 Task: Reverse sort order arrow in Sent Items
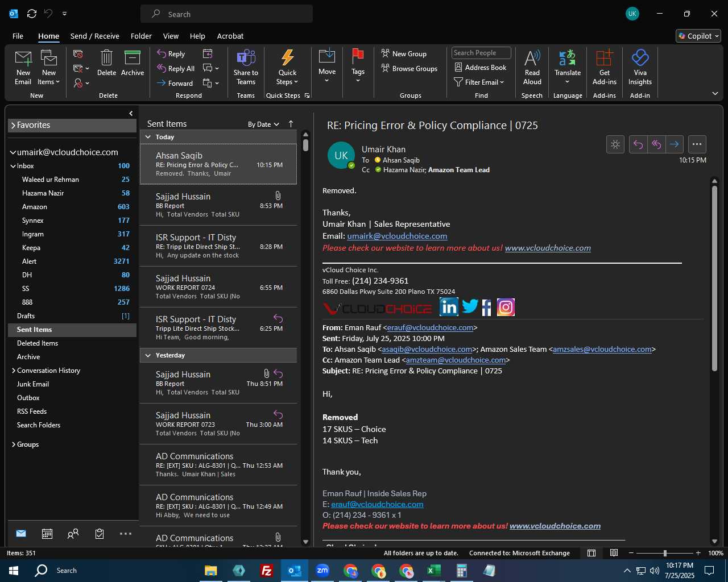291,124
